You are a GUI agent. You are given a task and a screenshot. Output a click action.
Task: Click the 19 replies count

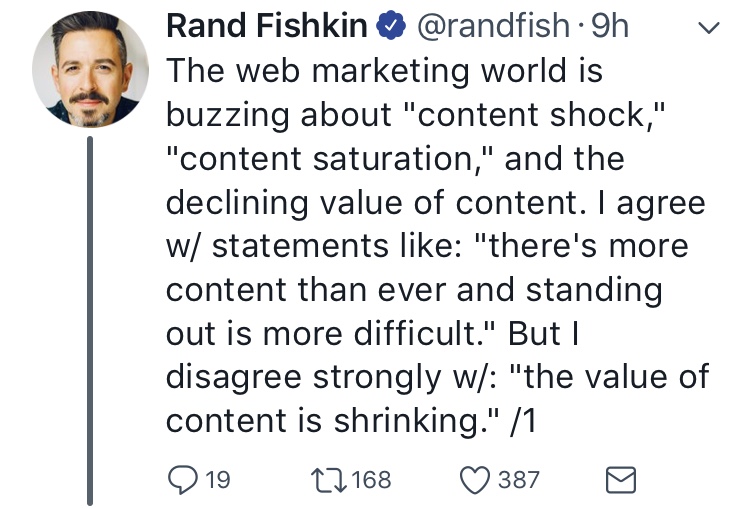pyautogui.click(x=218, y=480)
